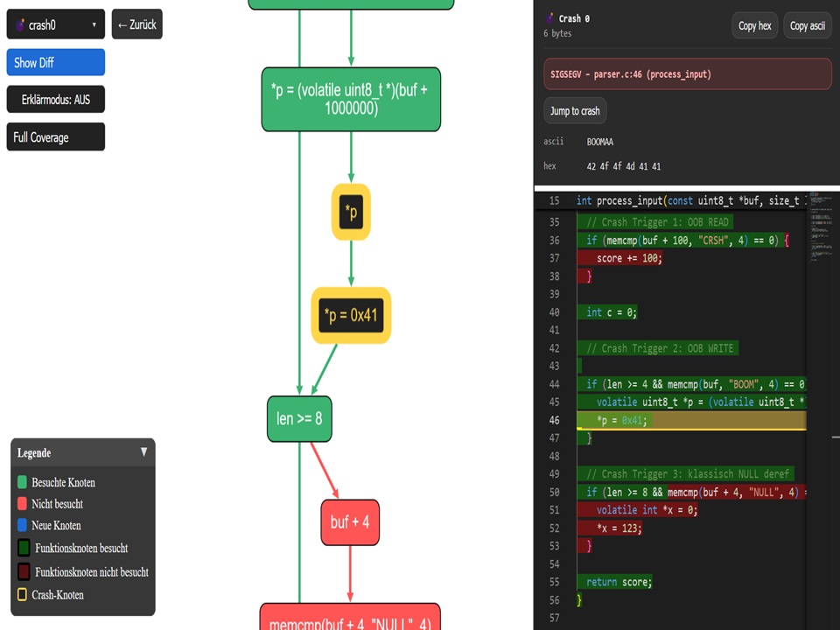840x630 pixels.
Task: Select the yellow '*p' crash node
Action: pyautogui.click(x=351, y=212)
